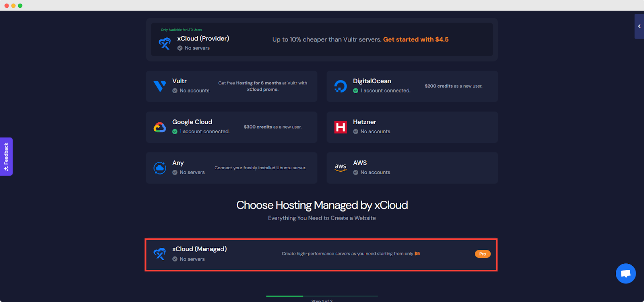The image size is (644, 302).
Task: Click the DigitalOcean logo icon
Action: [x=341, y=86]
